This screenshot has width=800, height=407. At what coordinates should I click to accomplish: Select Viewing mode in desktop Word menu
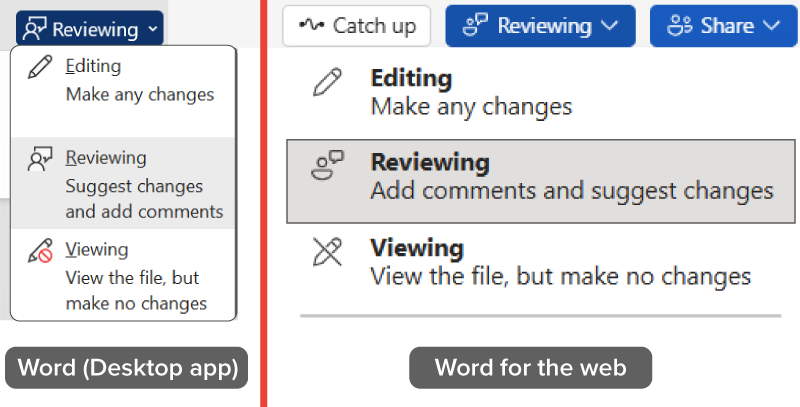click(x=123, y=274)
